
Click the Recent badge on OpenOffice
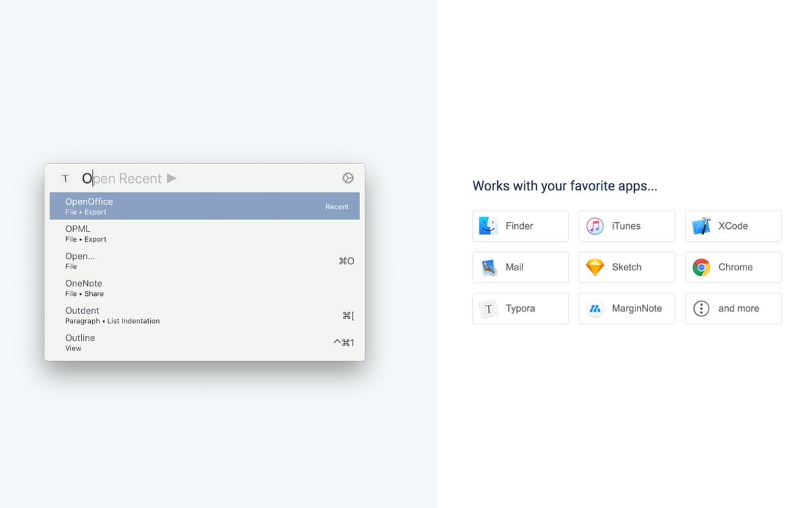[337, 207]
